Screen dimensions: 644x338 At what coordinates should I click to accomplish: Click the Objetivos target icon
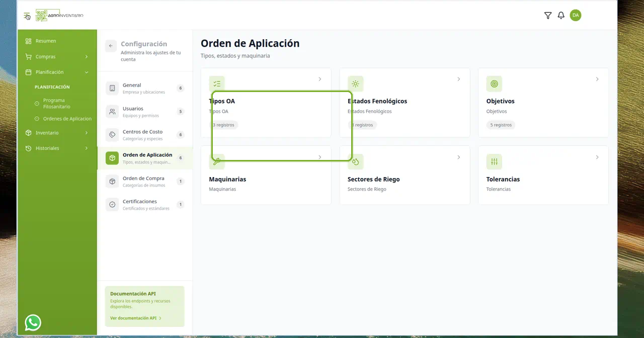(494, 84)
